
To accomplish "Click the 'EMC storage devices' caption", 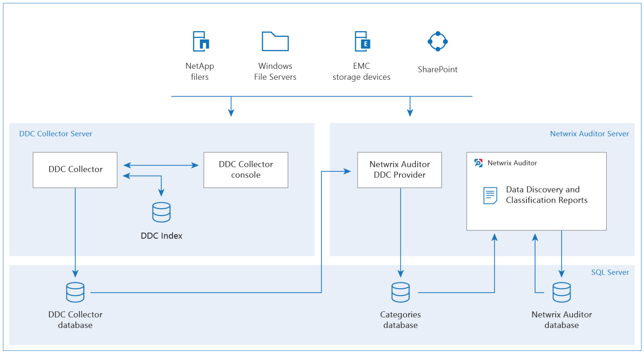I will click(361, 71).
